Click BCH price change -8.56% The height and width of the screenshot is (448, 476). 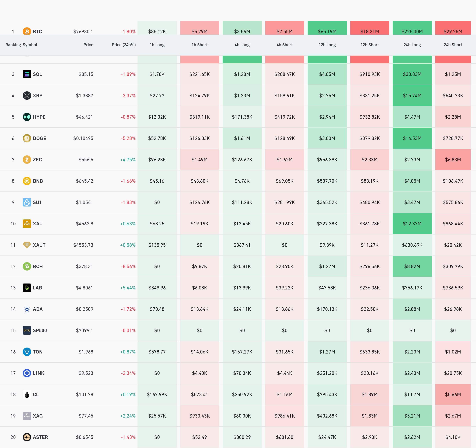click(128, 267)
